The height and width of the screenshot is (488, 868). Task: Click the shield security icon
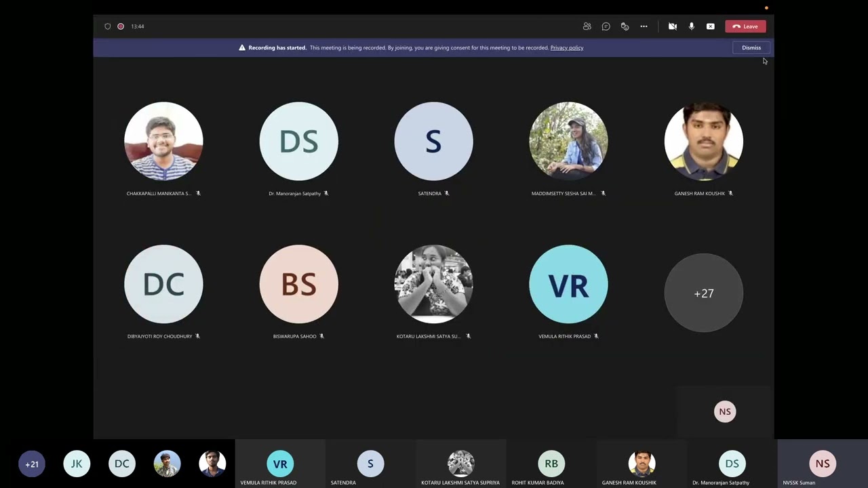pos(107,26)
